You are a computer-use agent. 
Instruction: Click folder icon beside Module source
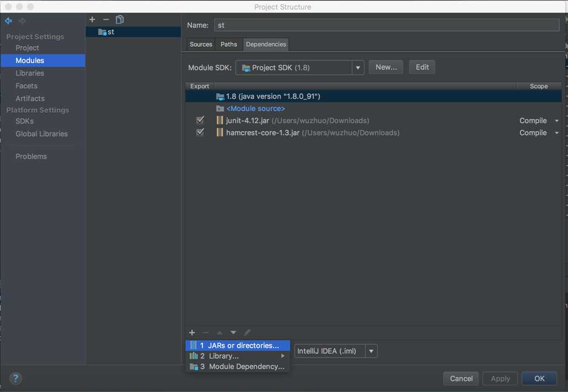point(220,108)
